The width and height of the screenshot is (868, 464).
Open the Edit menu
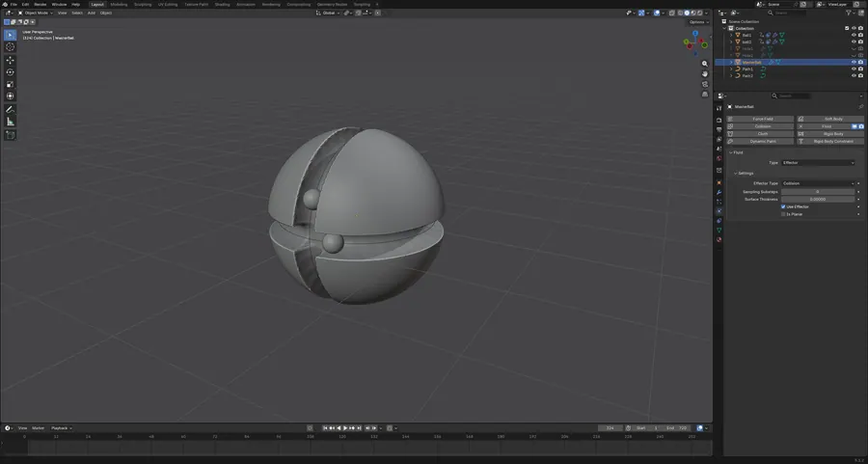25,5
